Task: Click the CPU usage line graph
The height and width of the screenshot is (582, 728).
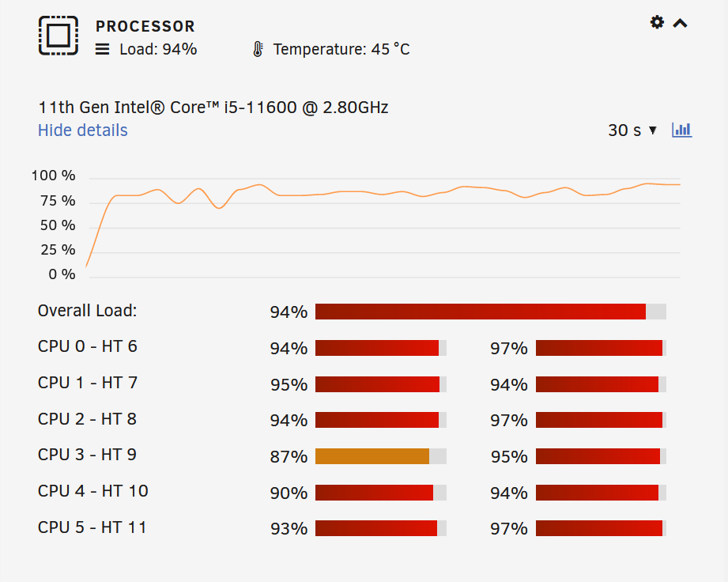Action: coord(384,227)
